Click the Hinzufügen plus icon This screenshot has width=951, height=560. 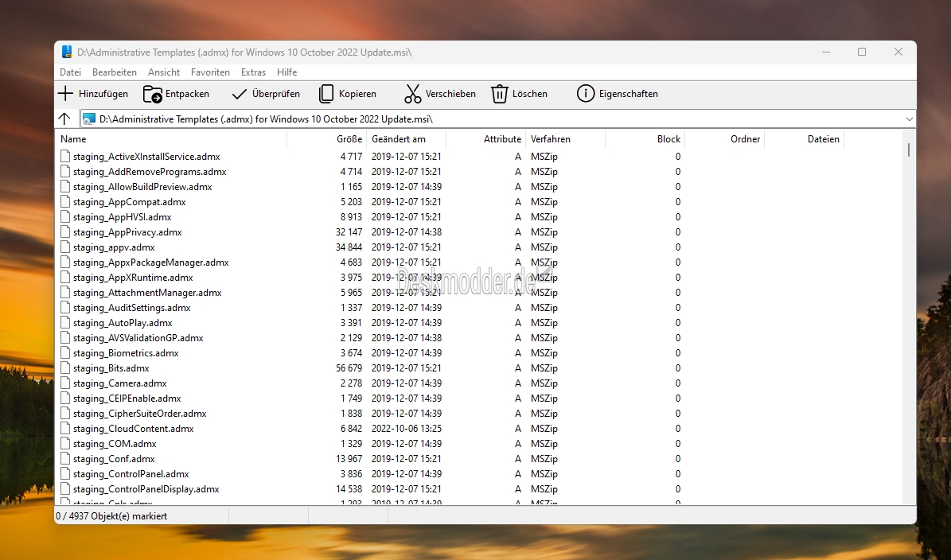pos(65,94)
